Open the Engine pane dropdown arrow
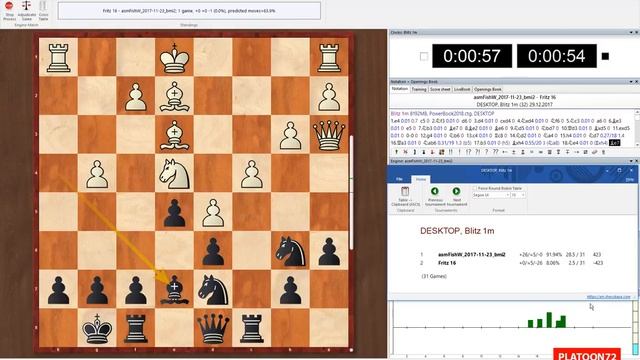Viewport: 640px width, 360px height. tap(630, 161)
